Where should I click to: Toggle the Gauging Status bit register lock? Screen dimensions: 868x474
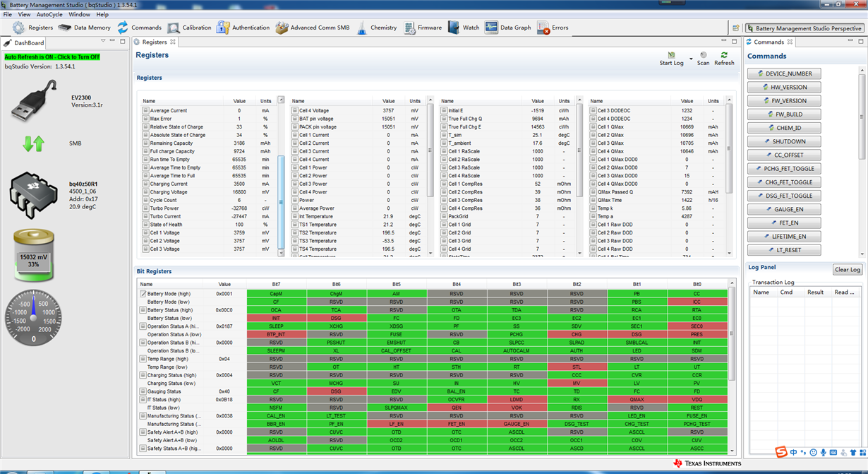click(143, 391)
